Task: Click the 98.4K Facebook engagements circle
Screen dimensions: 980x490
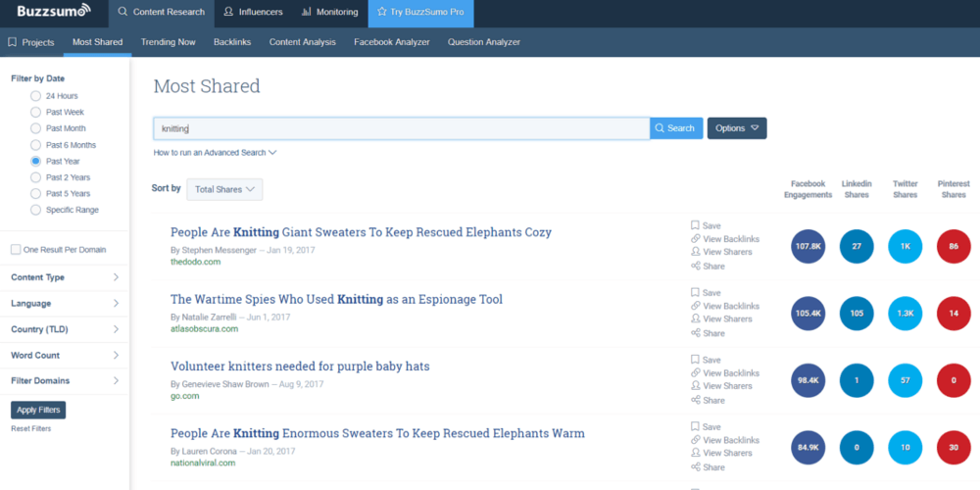Action: [x=808, y=380]
